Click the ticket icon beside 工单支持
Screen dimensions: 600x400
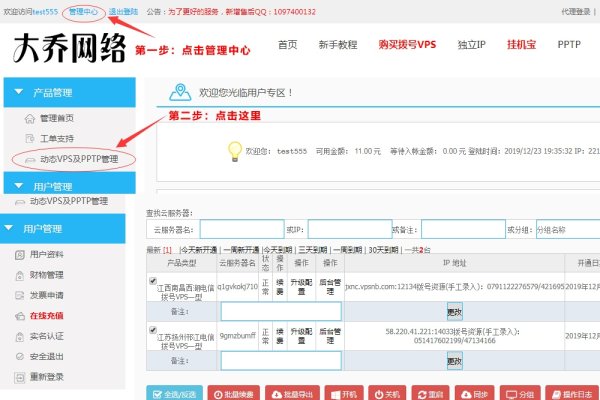(29, 139)
